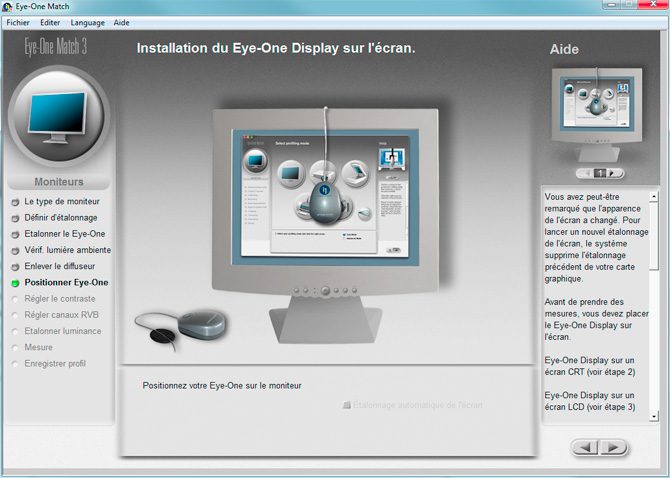Click disabled step Etalonner luminance
This screenshot has width=670, height=478.
(63, 331)
